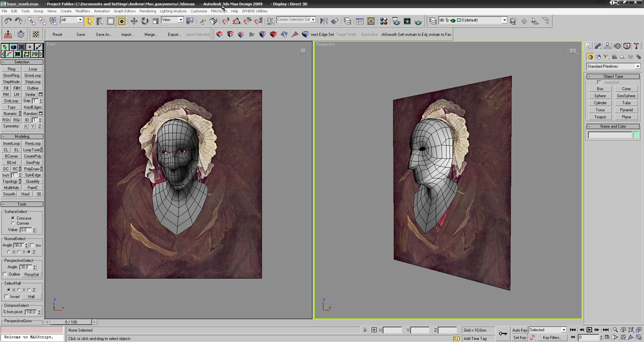This screenshot has width=644, height=342.
Task: Open the Render Setup teapot icon
Action: click(x=396, y=21)
